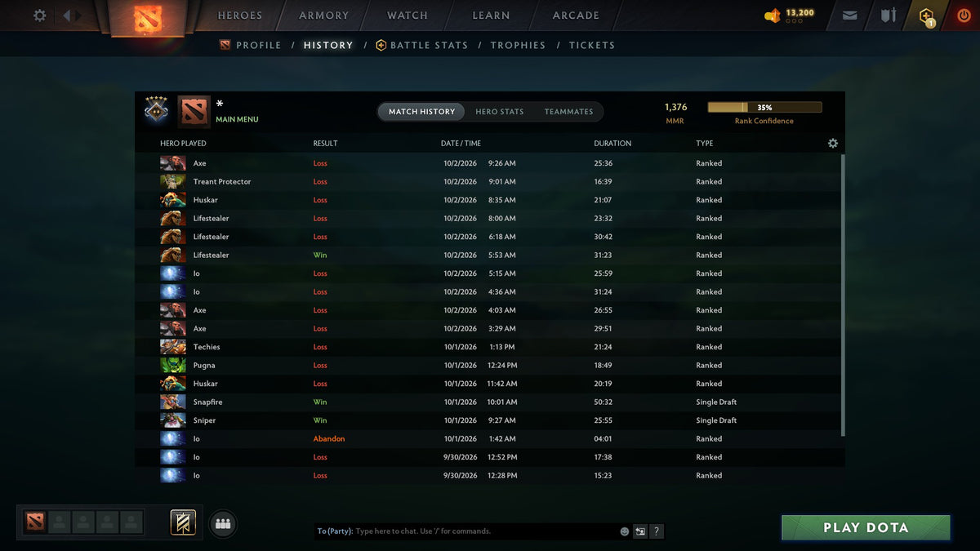
Task: Open the Lifestealer Win match at 5:53 AM
Action: (488, 255)
